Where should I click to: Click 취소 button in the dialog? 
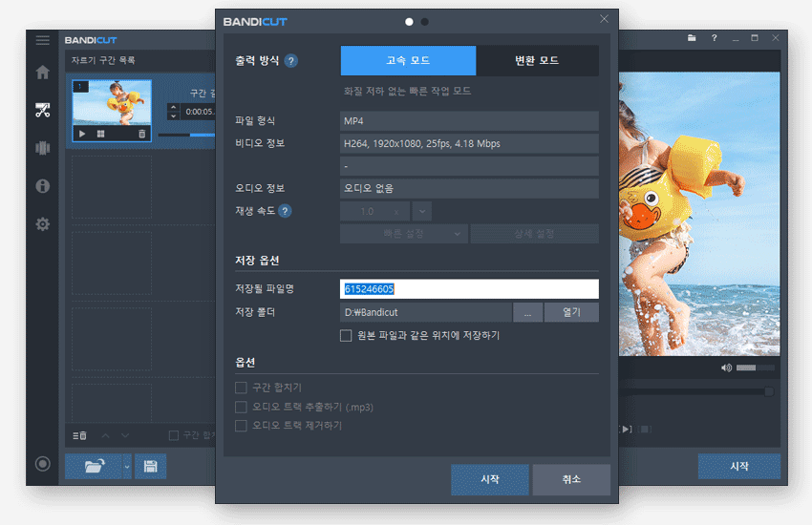(571, 479)
